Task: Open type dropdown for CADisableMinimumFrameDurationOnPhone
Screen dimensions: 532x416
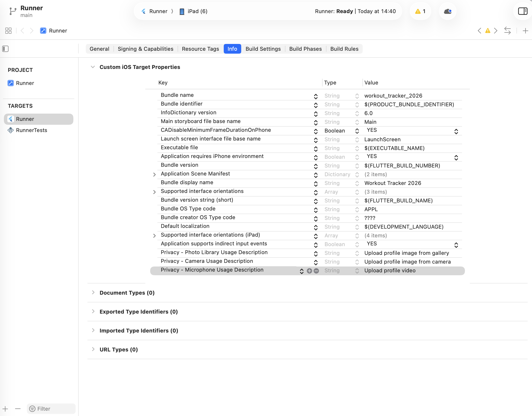Action: (x=342, y=131)
